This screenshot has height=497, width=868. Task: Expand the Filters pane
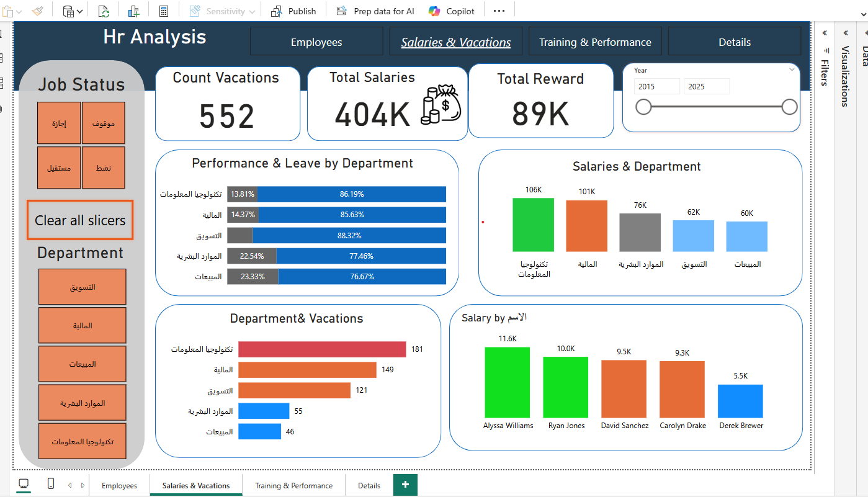[x=825, y=34]
